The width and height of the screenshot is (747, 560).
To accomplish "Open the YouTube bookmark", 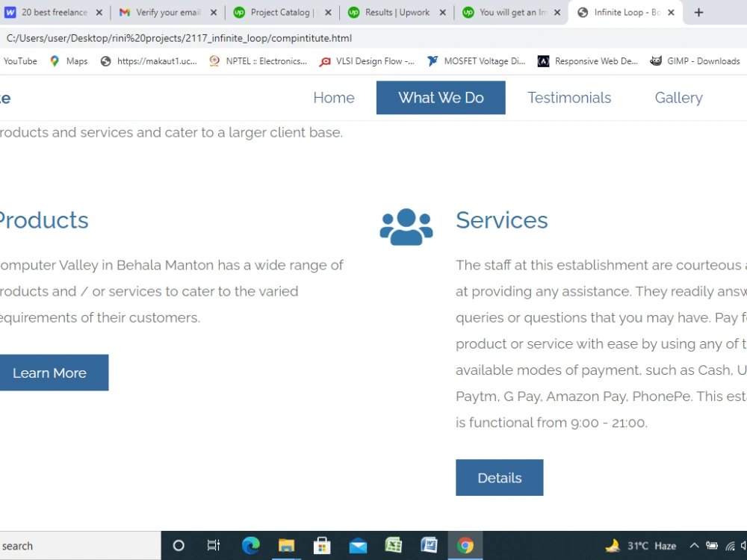I will pyautogui.click(x=19, y=61).
